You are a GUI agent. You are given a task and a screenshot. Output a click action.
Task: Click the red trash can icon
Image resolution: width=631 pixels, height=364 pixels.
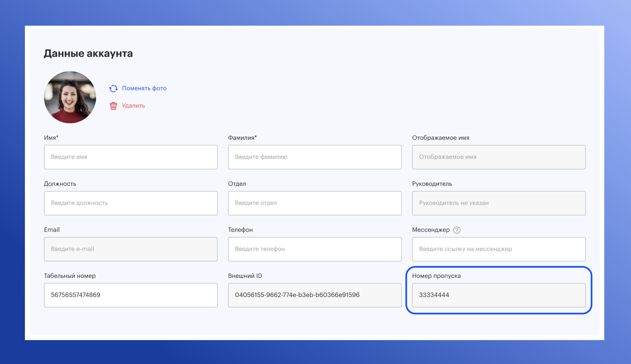click(x=113, y=106)
